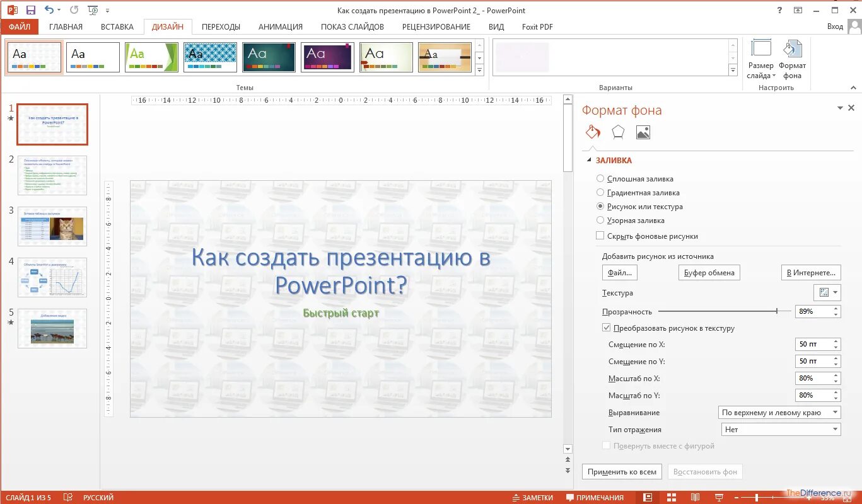
Task: Select the Effects (pentagon) icon in Формат фона
Action: pos(618,132)
